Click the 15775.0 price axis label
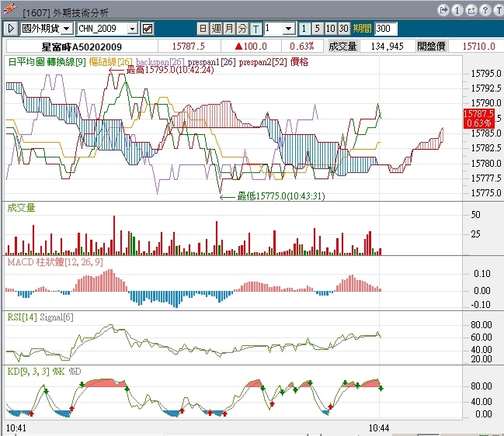 (486, 193)
